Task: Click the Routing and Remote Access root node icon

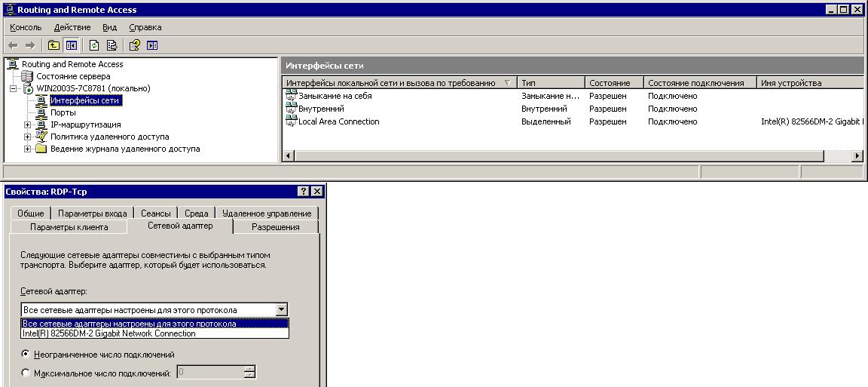Action: click(14, 64)
